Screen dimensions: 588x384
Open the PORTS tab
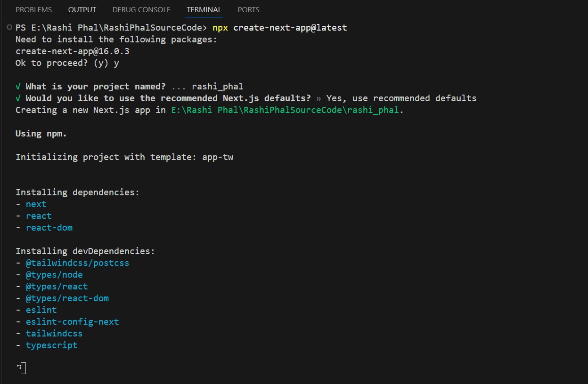coord(248,9)
